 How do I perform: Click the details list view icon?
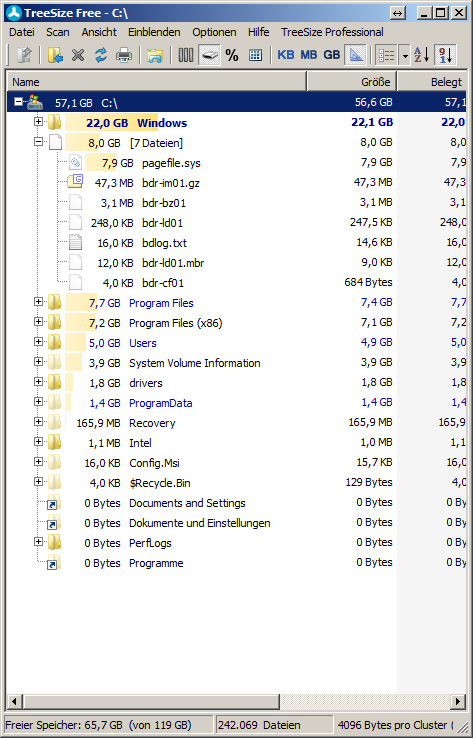coord(386,56)
